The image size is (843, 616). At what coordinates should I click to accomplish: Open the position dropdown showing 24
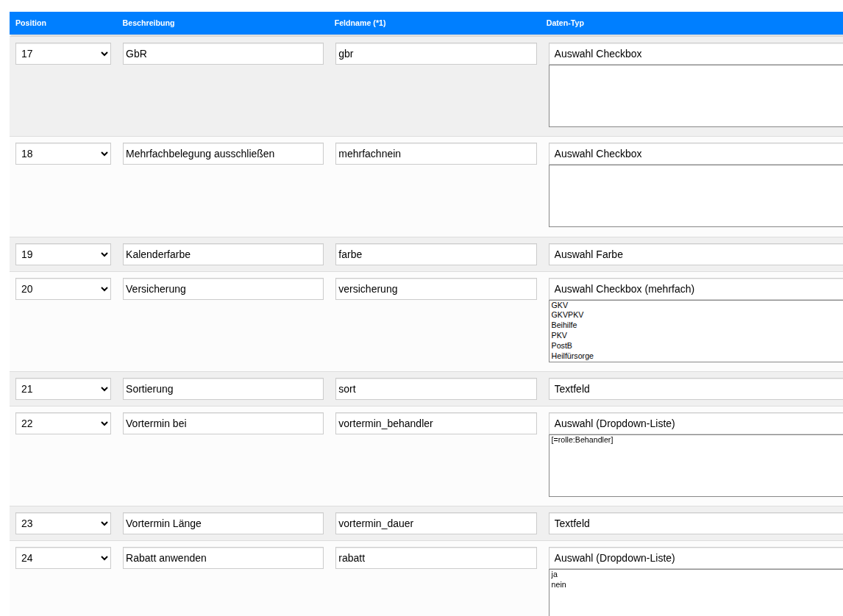[x=63, y=558]
